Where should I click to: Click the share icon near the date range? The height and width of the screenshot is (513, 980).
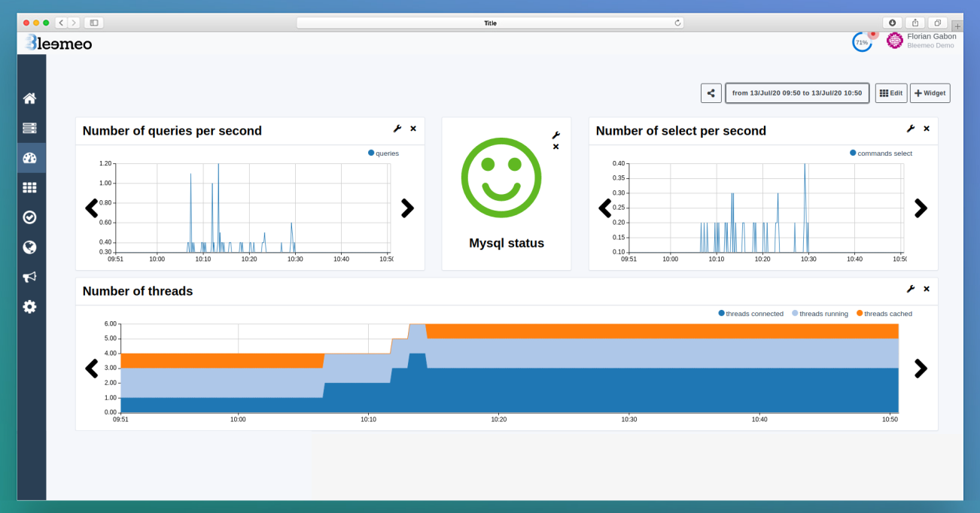tap(711, 93)
